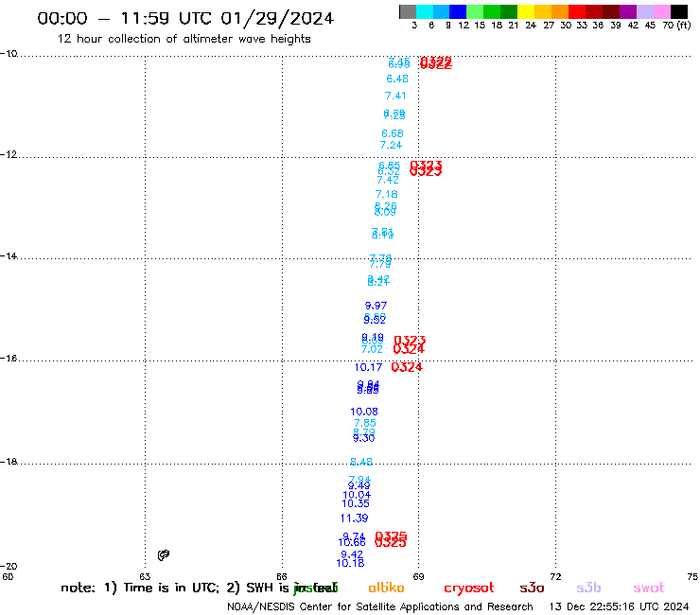Select the reading 8.48 on the -18 latitude line
This screenshot has height=615, width=700.
click(361, 462)
